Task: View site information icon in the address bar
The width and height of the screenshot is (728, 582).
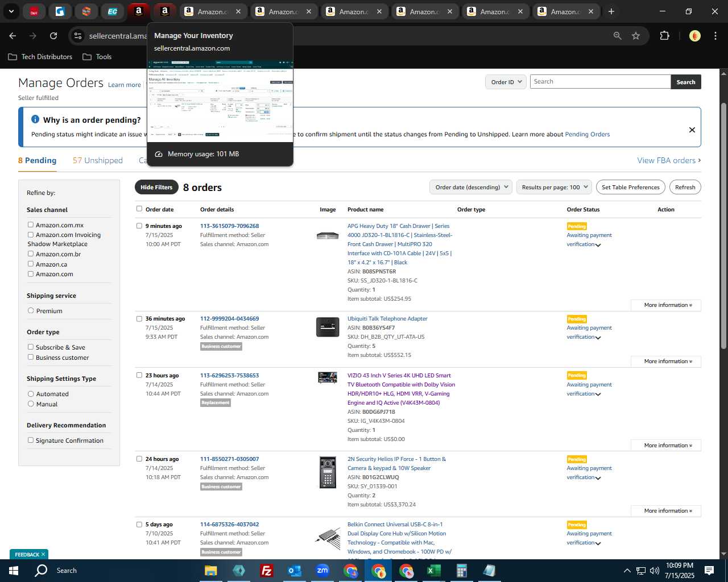Action: (78, 36)
